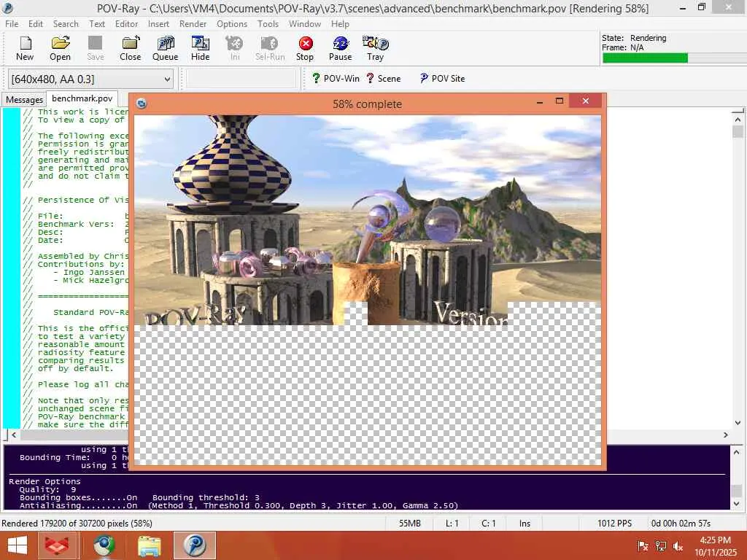
Task: Click the command line input field
Action: coord(241,79)
